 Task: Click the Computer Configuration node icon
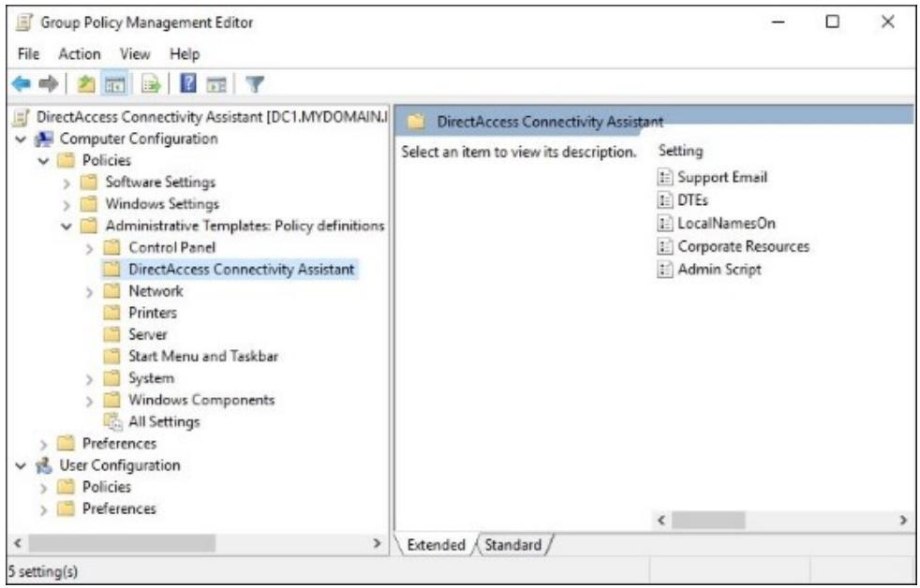coord(44,140)
